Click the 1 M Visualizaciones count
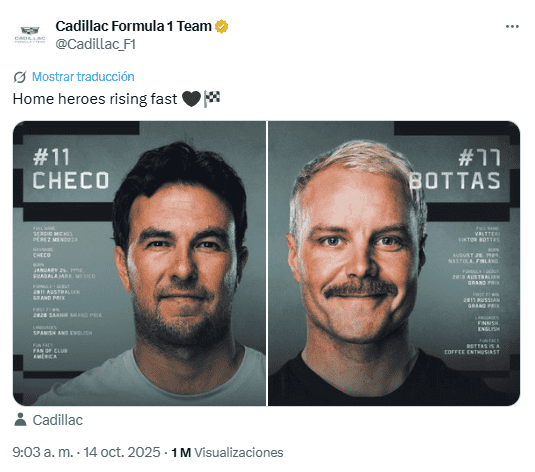The height and width of the screenshot is (472, 535). pos(227,453)
